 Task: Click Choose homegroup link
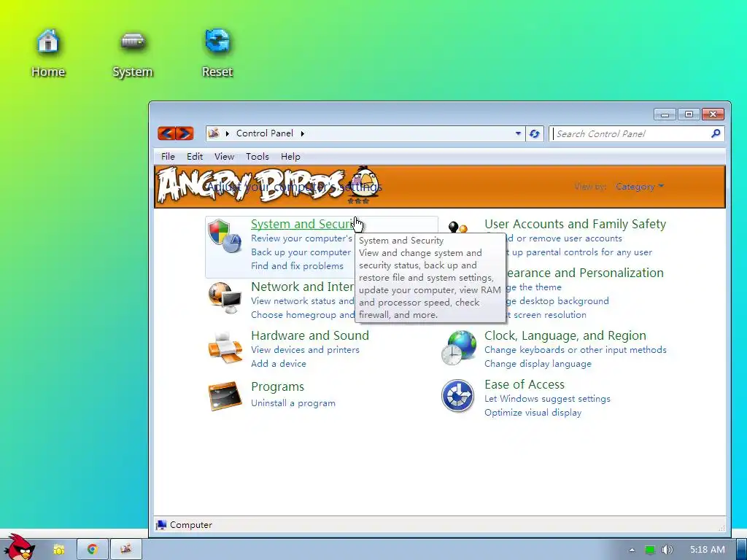[x=303, y=315]
